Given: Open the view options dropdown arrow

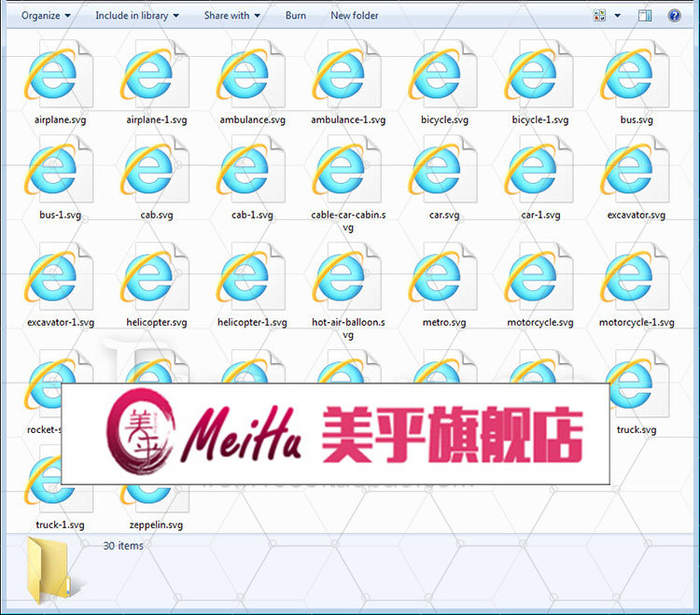Looking at the screenshot, I should tap(618, 16).
